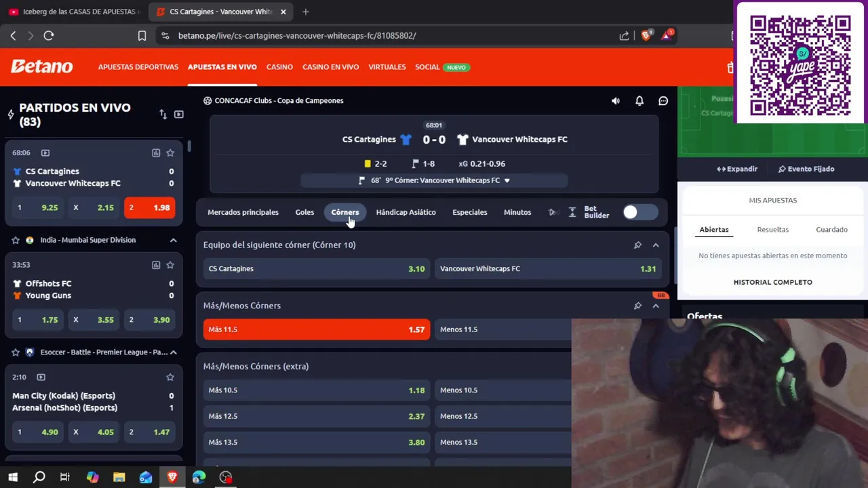Pin the Más/Menos Córners market
868x488 pixels.
click(x=637, y=306)
